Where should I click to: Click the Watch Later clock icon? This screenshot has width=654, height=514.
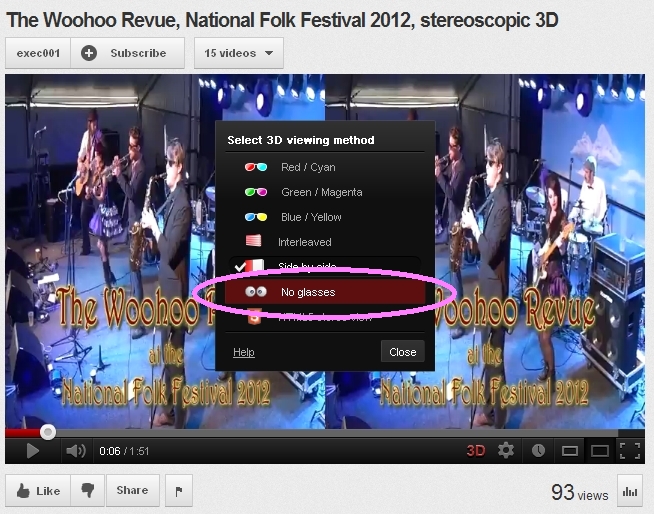(538, 451)
